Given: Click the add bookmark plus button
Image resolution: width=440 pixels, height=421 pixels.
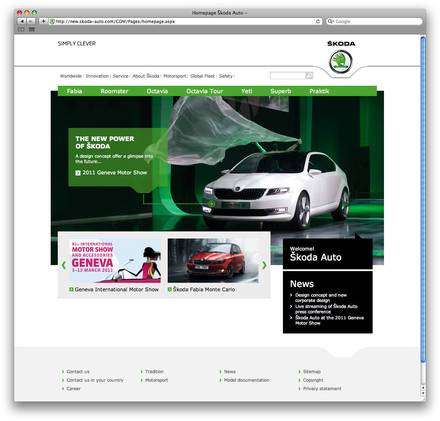Looking at the screenshot, I should tap(43, 21).
